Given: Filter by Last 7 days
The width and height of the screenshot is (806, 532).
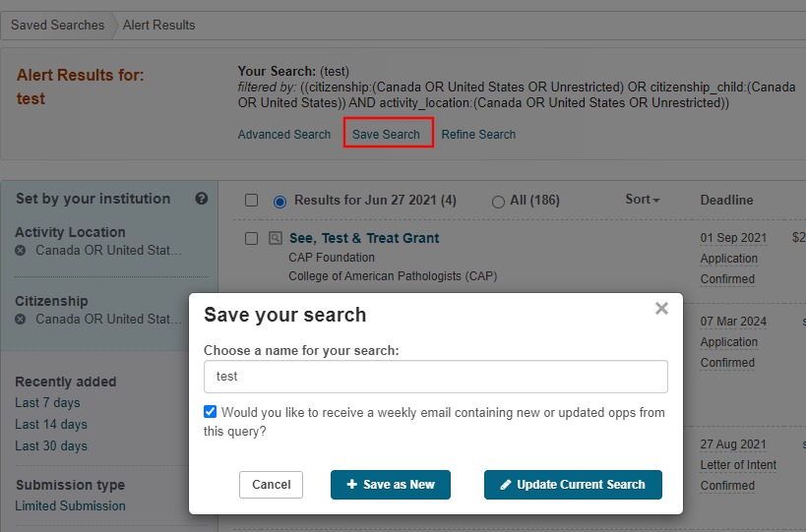Looking at the screenshot, I should tap(47, 403).
